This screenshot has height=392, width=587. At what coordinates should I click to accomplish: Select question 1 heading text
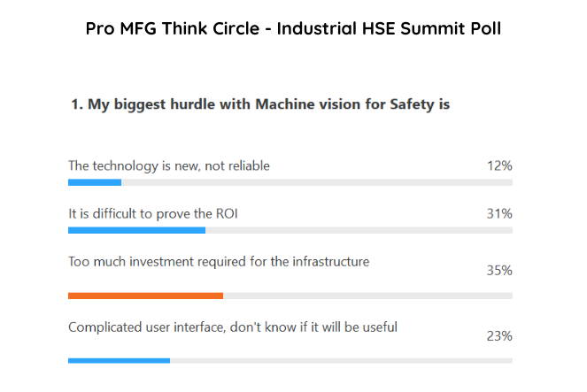click(260, 104)
